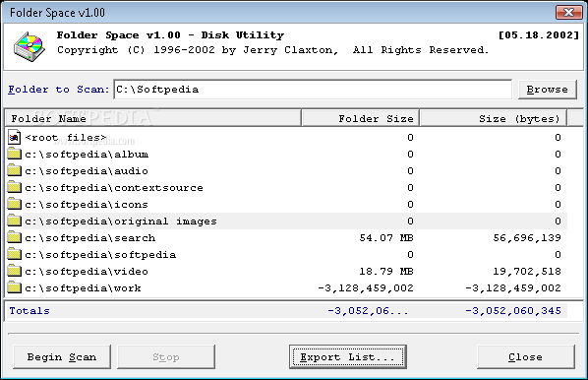Select the <root files> row text
The width and height of the screenshot is (588, 380).
[66, 138]
